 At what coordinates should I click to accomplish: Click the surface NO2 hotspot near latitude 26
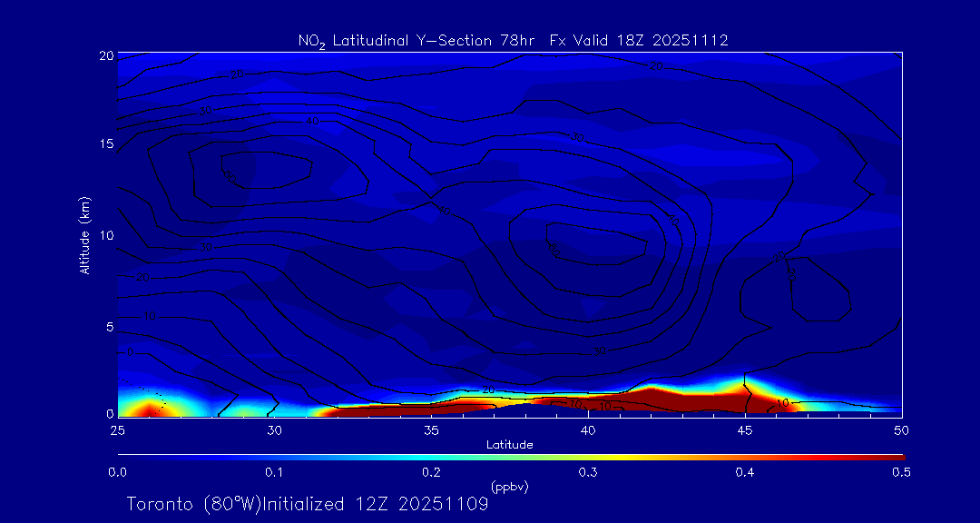click(146, 406)
